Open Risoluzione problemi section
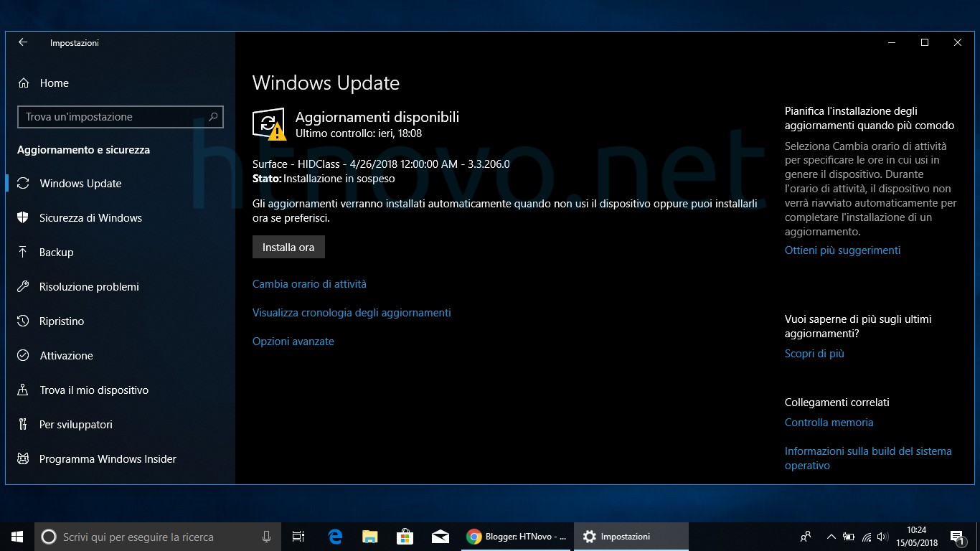Viewport: 980px width, 551px height. pos(121,287)
